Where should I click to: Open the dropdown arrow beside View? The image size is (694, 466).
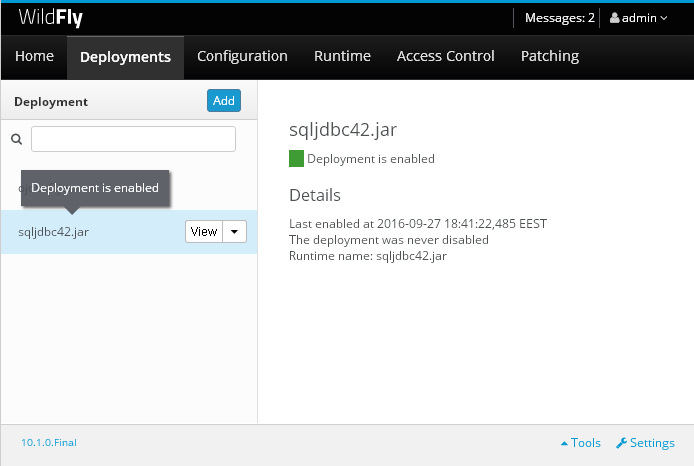coord(235,231)
